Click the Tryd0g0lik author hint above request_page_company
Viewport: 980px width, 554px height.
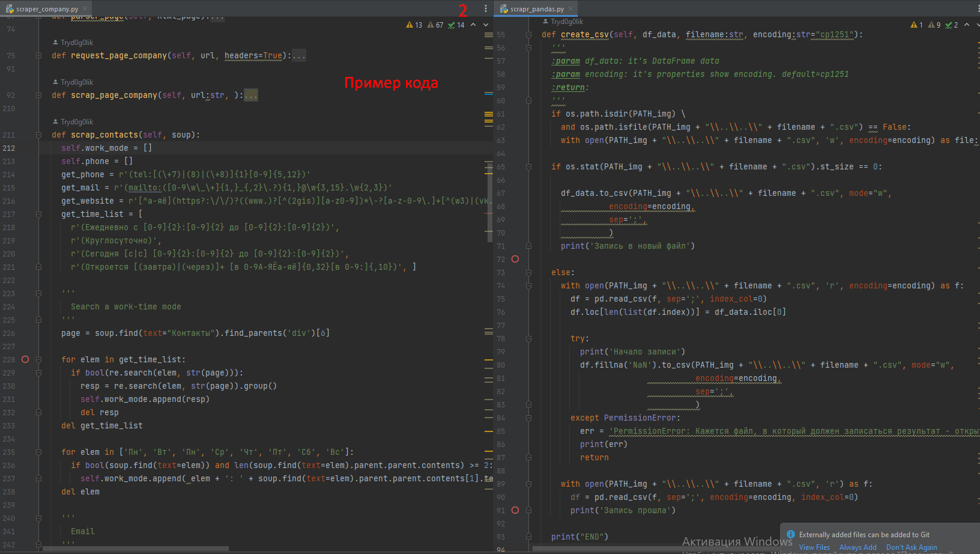coord(73,43)
